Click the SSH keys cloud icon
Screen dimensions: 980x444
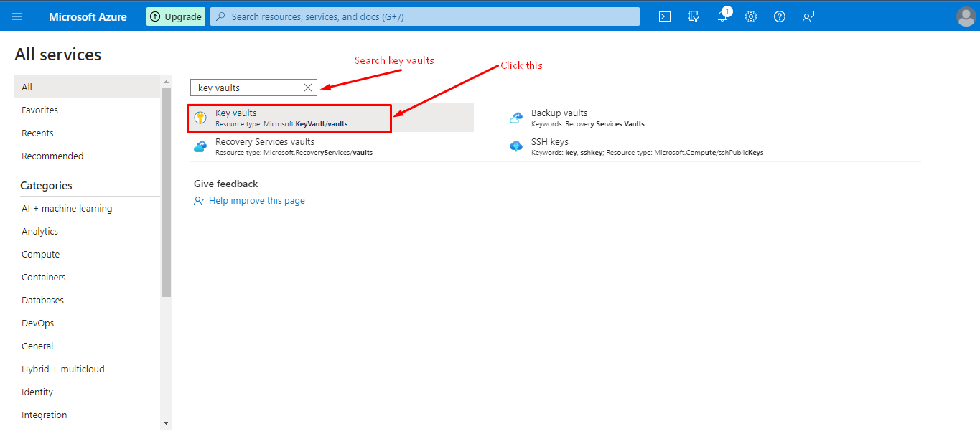[516, 146]
